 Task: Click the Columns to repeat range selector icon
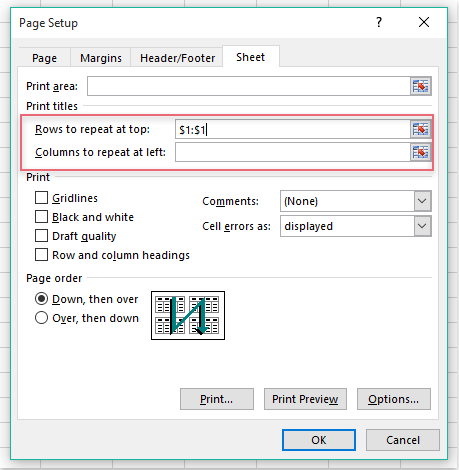(x=420, y=152)
